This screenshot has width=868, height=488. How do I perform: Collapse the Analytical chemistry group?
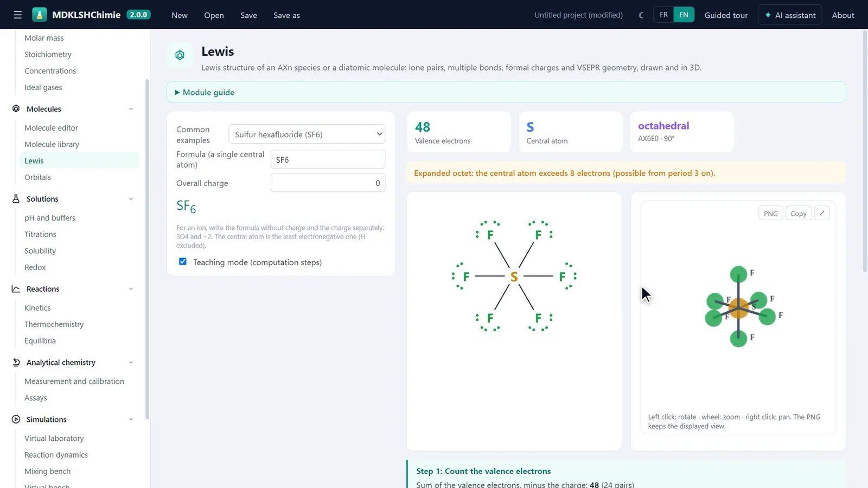131,362
